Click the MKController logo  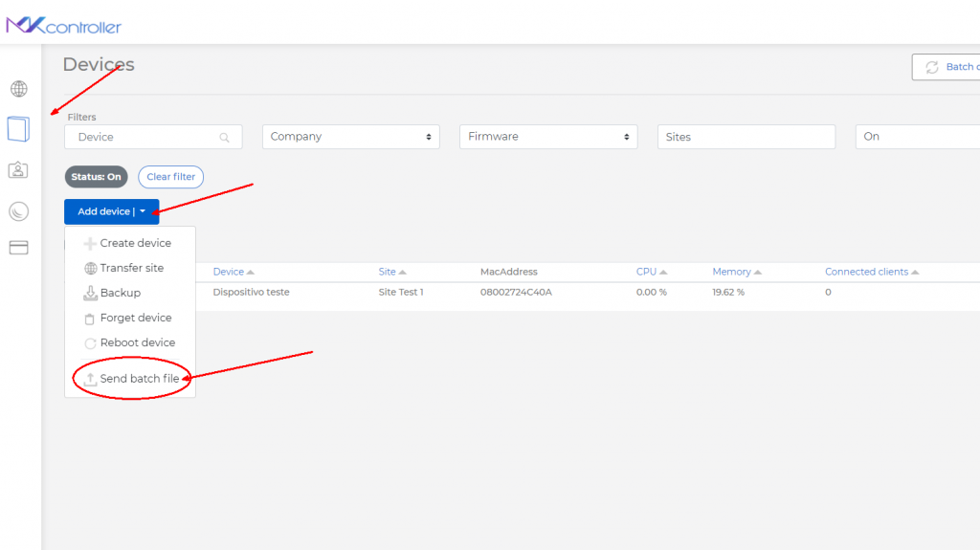(64, 26)
